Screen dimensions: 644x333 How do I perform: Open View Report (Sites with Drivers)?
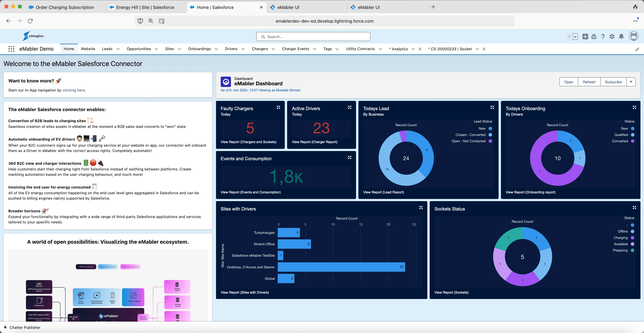tap(245, 292)
